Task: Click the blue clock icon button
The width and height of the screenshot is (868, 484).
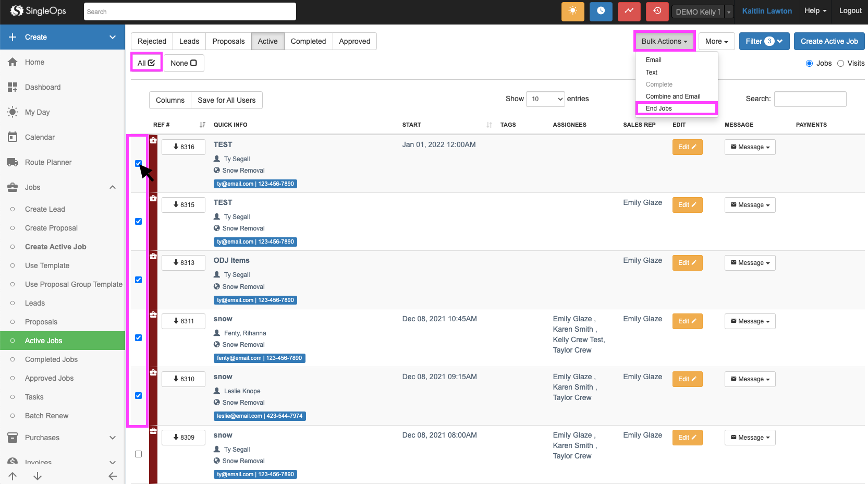Action: [x=601, y=11]
